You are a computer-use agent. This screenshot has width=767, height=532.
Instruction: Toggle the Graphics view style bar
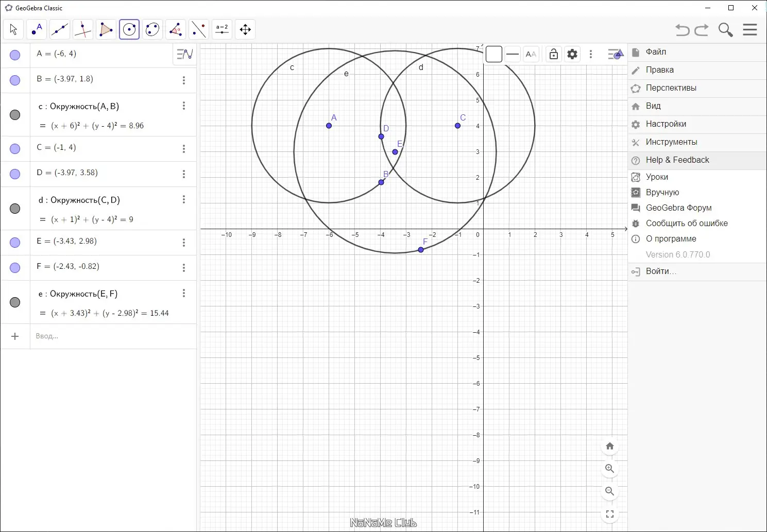(x=616, y=54)
